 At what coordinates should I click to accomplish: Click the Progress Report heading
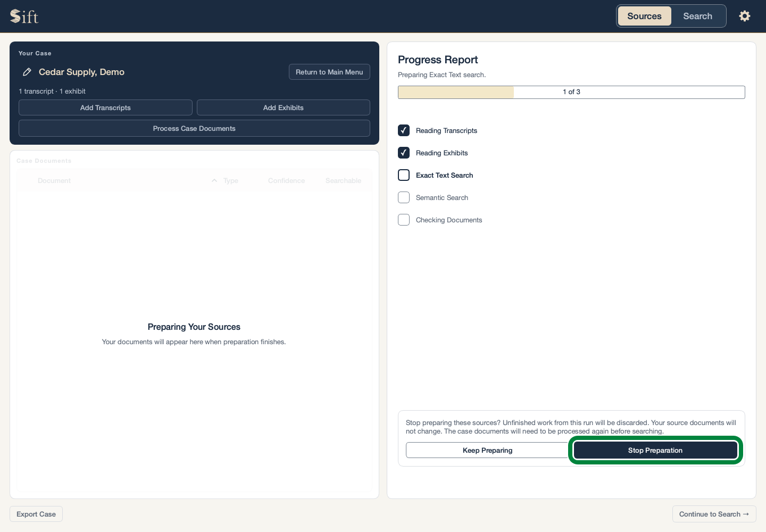pos(438,60)
